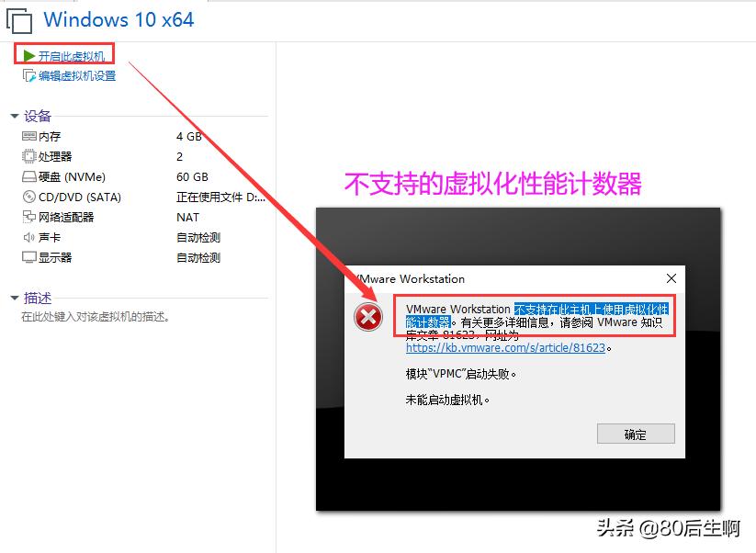
Task: Click the 确定 button in the dialog
Action: coord(636,433)
